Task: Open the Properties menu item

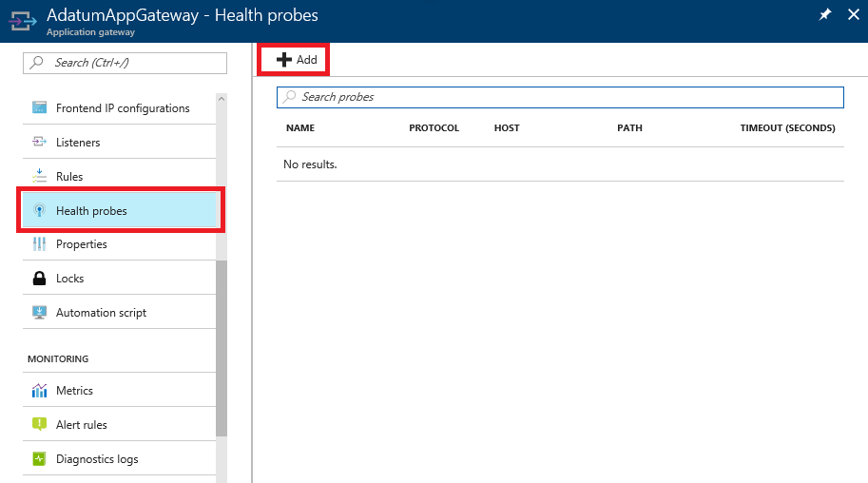Action: (x=120, y=244)
